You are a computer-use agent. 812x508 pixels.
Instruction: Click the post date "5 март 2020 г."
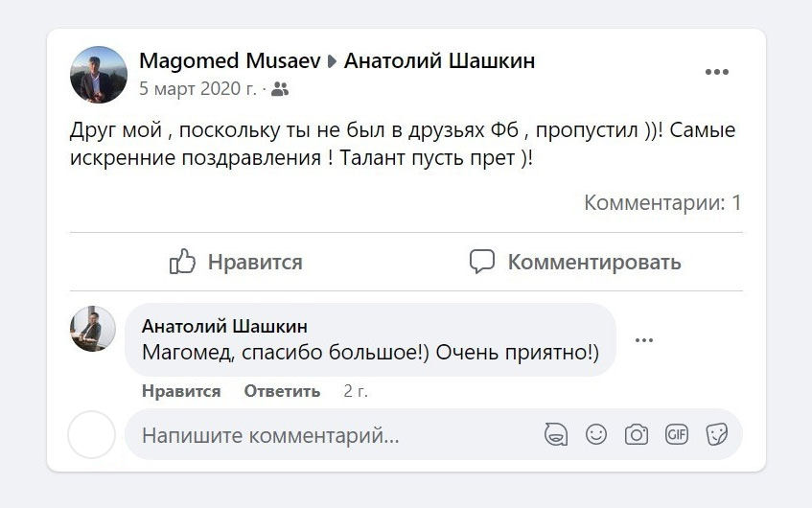coord(197,89)
